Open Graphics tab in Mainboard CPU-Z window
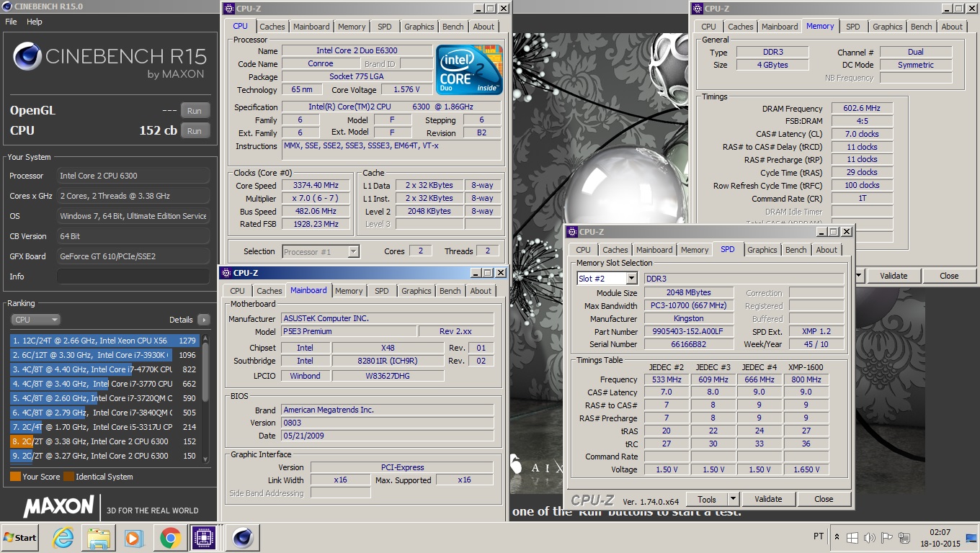 pyautogui.click(x=416, y=291)
